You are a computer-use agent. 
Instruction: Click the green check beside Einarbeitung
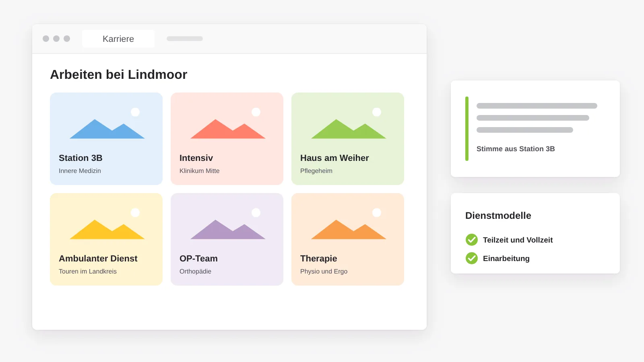point(472,258)
